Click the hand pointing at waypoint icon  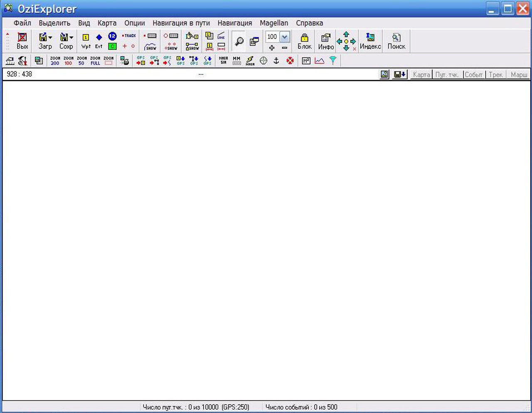tap(192, 36)
